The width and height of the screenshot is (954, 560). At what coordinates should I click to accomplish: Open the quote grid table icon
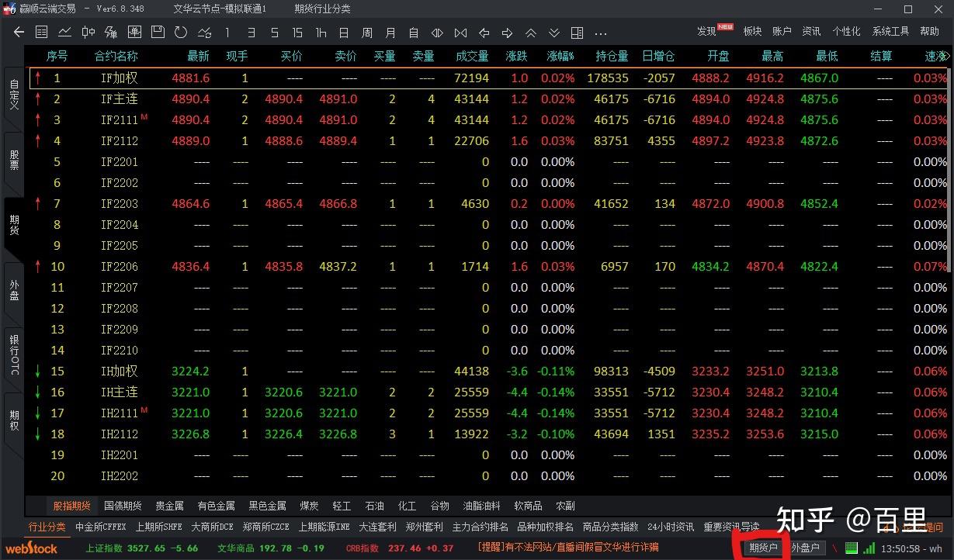point(41,33)
